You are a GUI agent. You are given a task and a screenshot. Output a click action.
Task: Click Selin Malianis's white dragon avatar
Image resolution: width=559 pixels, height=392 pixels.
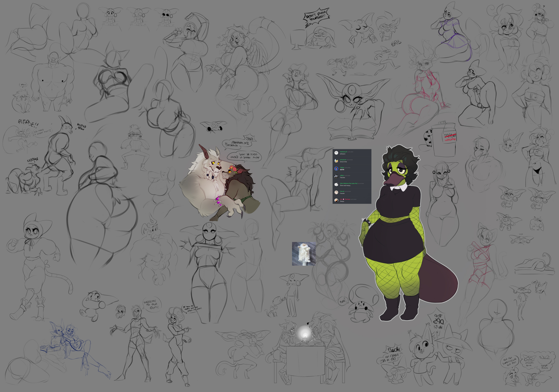337,184
